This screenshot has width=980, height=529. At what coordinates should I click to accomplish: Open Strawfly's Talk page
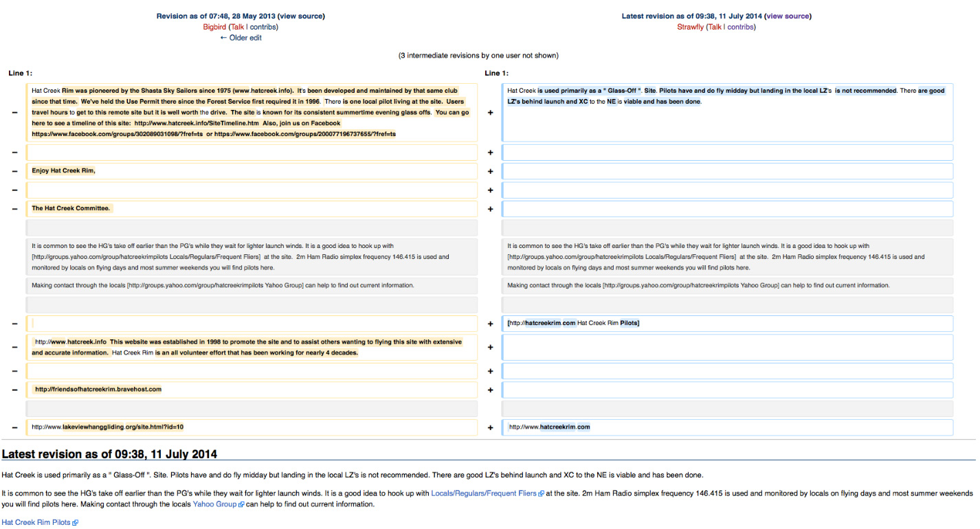[x=715, y=27]
